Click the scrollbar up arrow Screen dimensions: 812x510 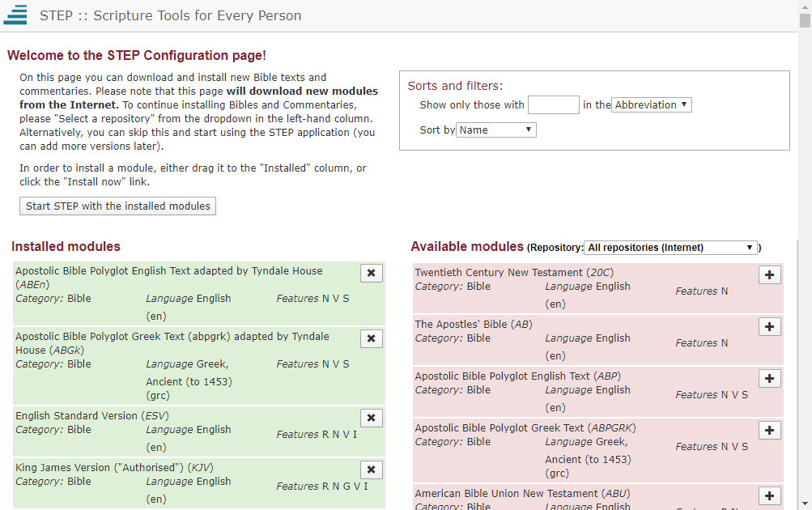click(806, 6)
